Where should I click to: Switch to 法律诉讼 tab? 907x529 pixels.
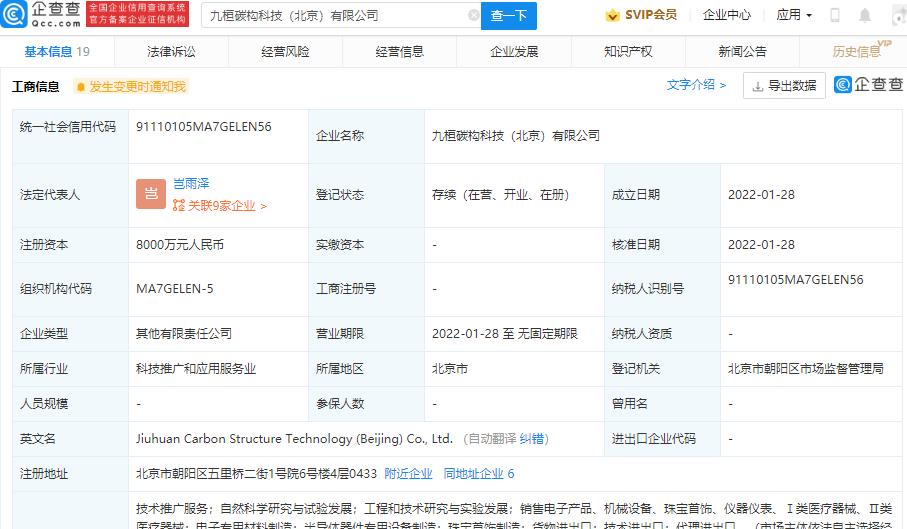pyautogui.click(x=171, y=51)
